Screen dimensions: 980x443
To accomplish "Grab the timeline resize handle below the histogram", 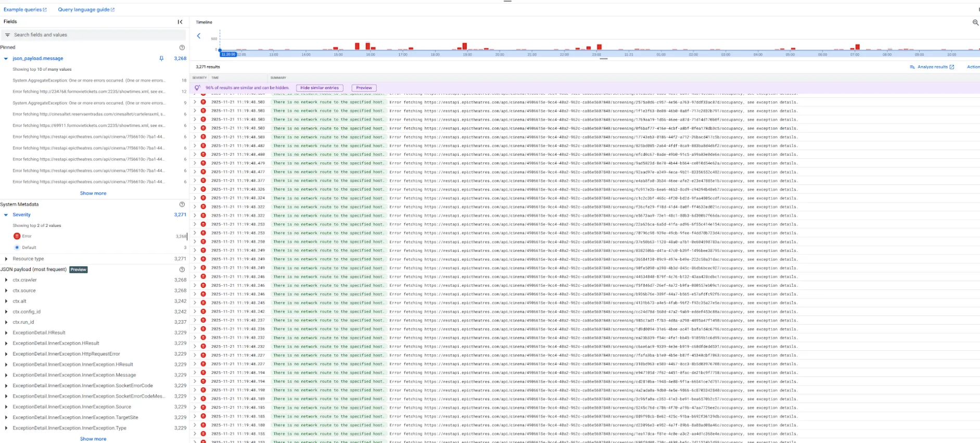I will click(604, 59).
